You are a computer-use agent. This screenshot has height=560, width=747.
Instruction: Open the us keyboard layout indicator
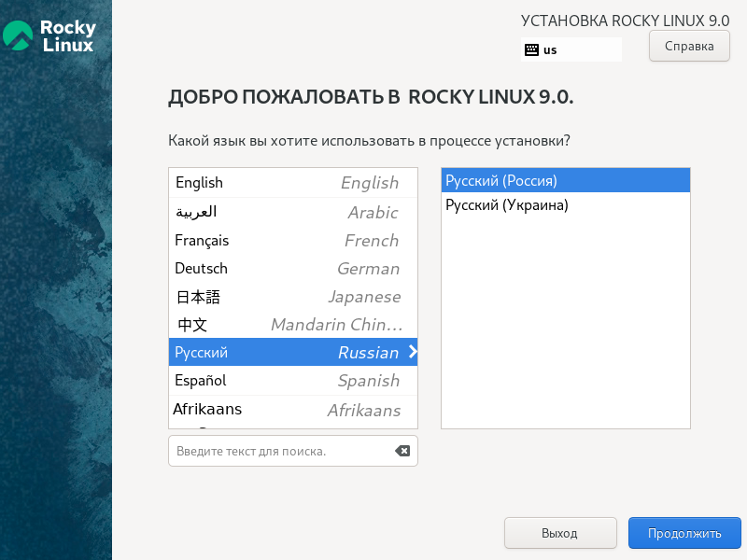pyautogui.click(x=571, y=49)
